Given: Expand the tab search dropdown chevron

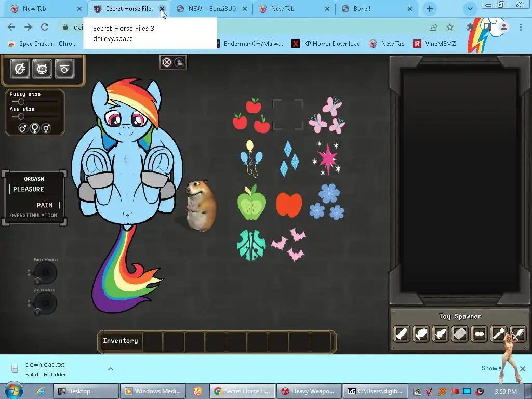Looking at the screenshot, I should [x=470, y=9].
